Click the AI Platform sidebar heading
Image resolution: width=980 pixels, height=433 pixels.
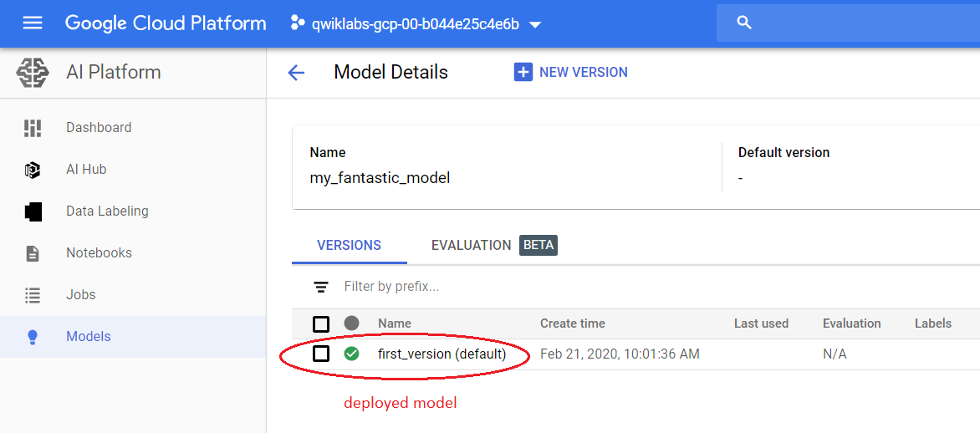click(113, 73)
